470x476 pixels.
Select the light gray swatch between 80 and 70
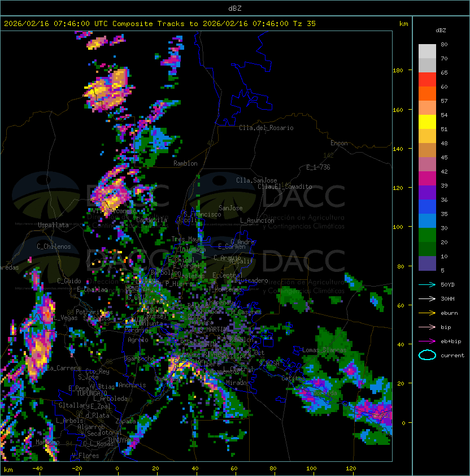tap(427, 51)
